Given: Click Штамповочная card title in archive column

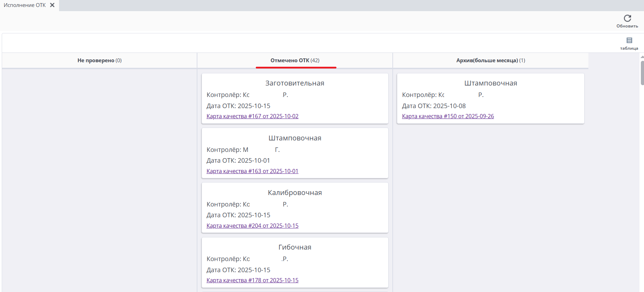Looking at the screenshot, I should click(x=490, y=83).
